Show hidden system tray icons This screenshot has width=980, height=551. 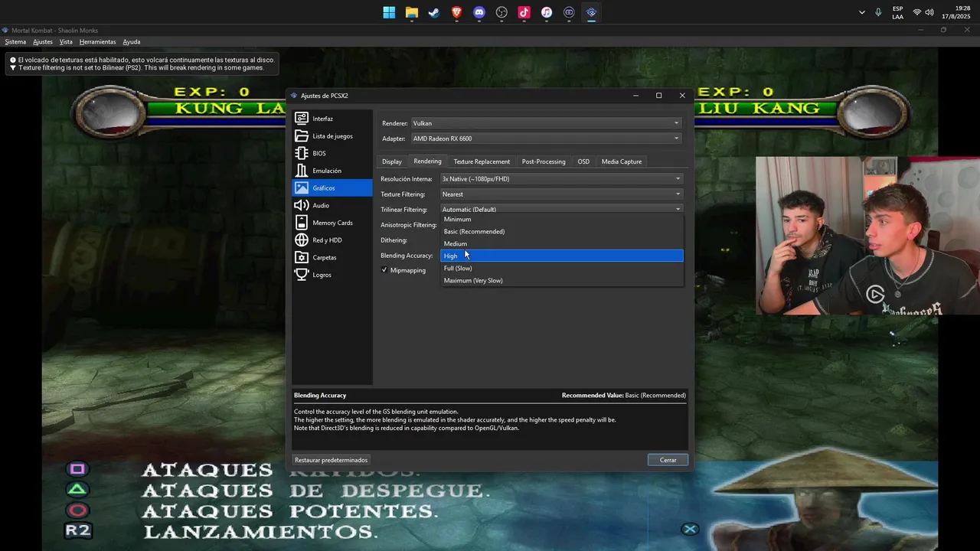(862, 12)
